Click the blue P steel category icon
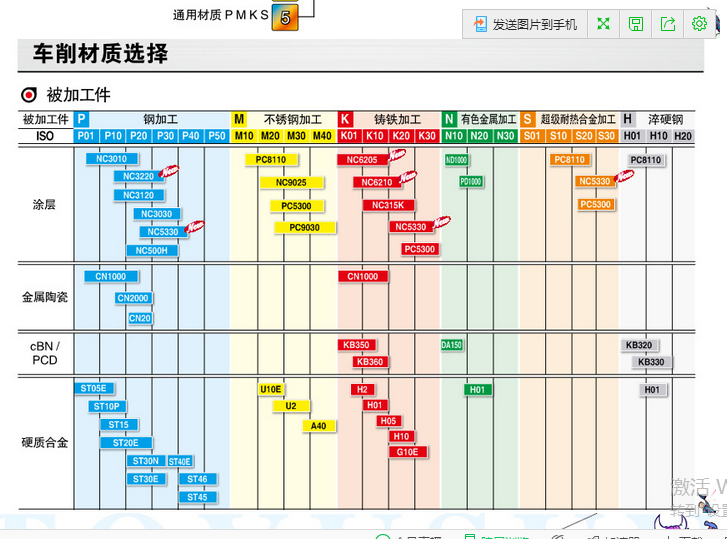727x539 pixels. click(82, 119)
